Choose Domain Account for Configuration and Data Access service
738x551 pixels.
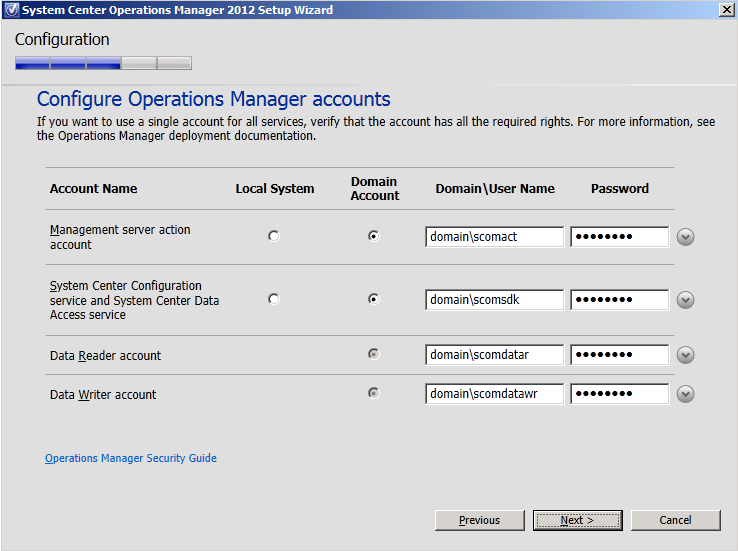(374, 299)
